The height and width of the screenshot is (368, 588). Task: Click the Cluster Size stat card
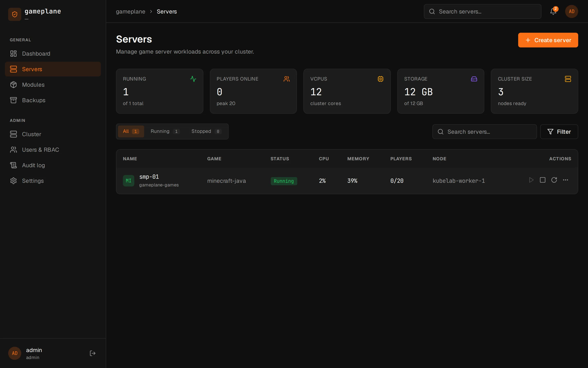[534, 91]
